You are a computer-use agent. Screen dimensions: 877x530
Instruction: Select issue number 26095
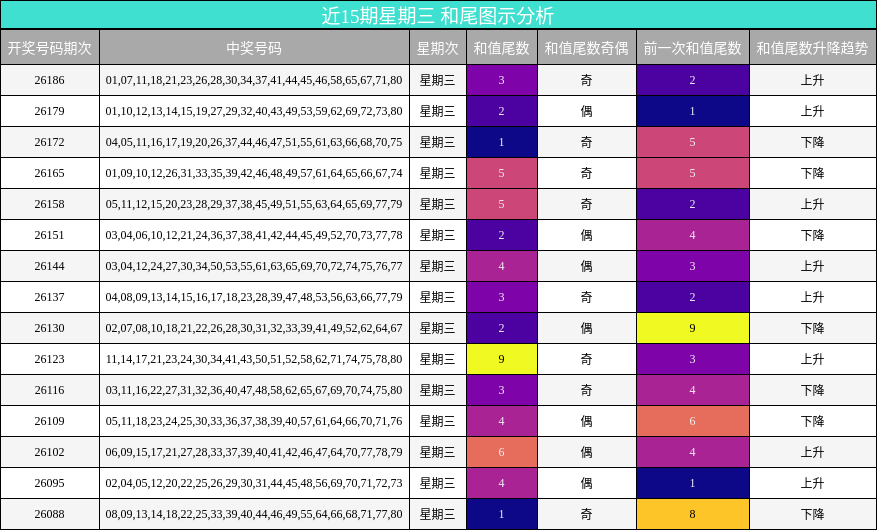(50, 483)
